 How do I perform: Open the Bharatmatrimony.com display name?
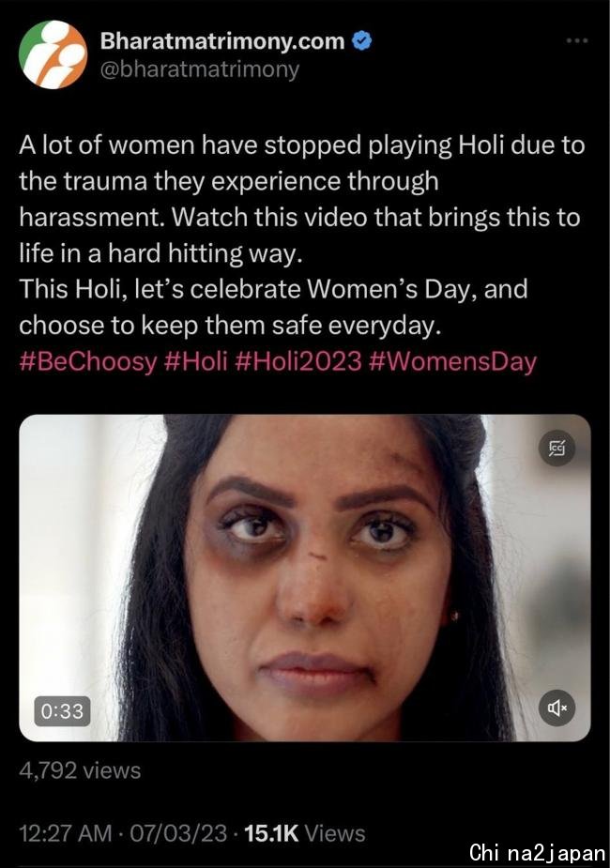[222, 41]
